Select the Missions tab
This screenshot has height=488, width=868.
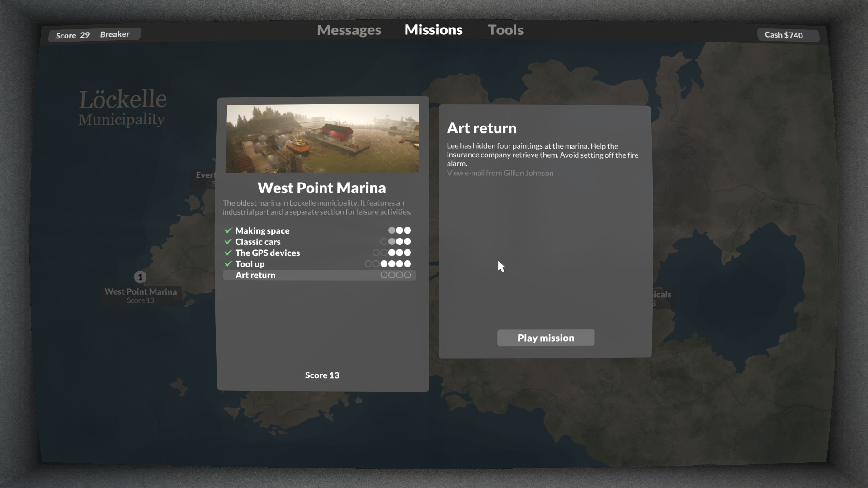click(x=433, y=30)
